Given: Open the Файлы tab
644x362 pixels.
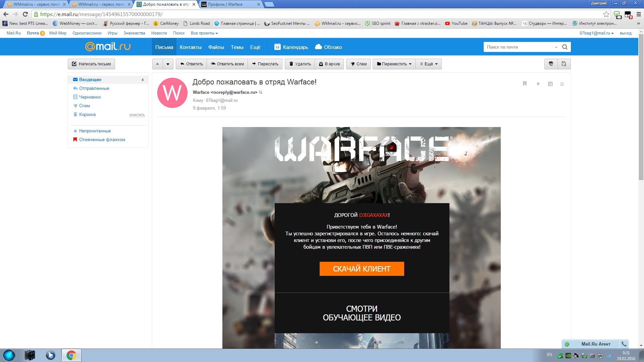Looking at the screenshot, I should click(216, 47).
